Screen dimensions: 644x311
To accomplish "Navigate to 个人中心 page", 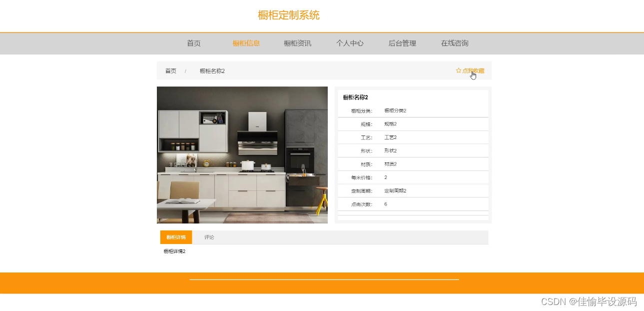I will point(350,43).
